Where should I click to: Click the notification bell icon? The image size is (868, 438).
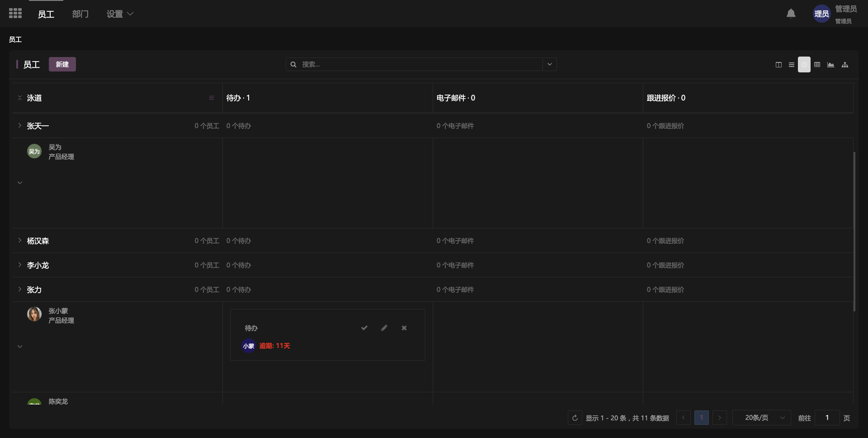[791, 14]
